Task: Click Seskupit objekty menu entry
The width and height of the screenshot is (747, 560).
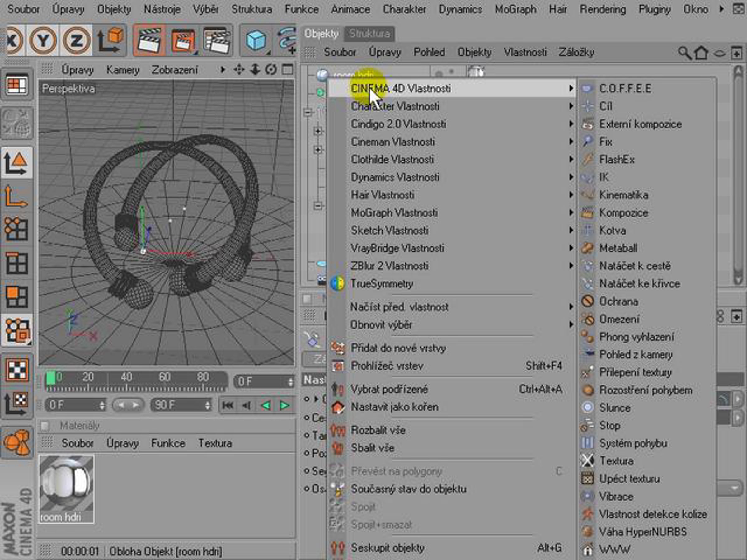Action: click(x=452, y=548)
